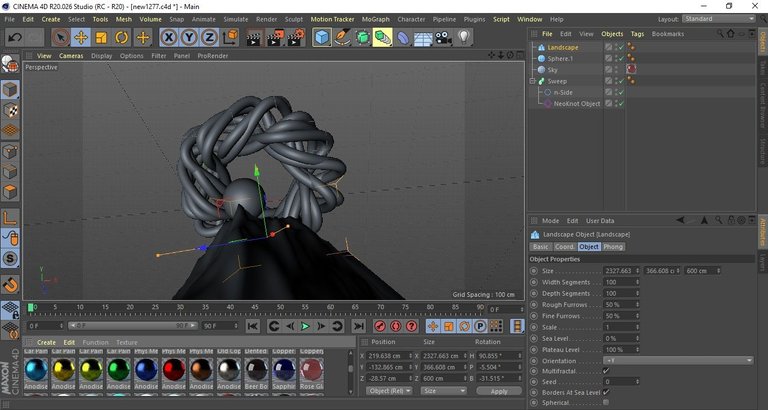Toggle Y axis lock

[x=189, y=37]
